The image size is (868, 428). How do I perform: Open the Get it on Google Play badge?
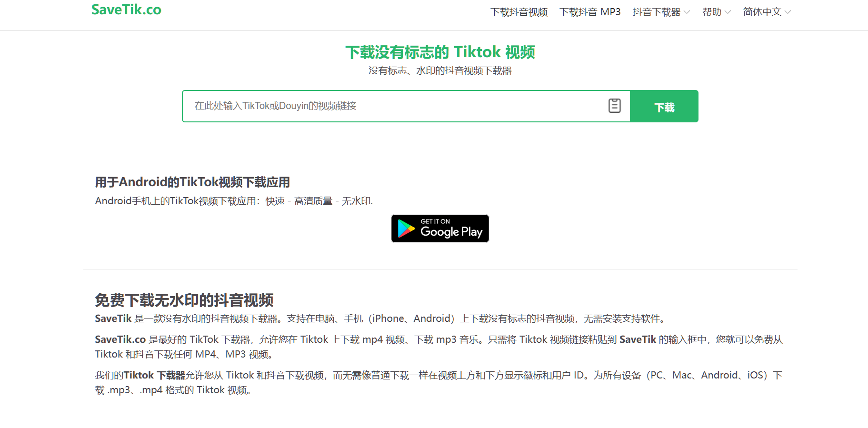(x=440, y=229)
